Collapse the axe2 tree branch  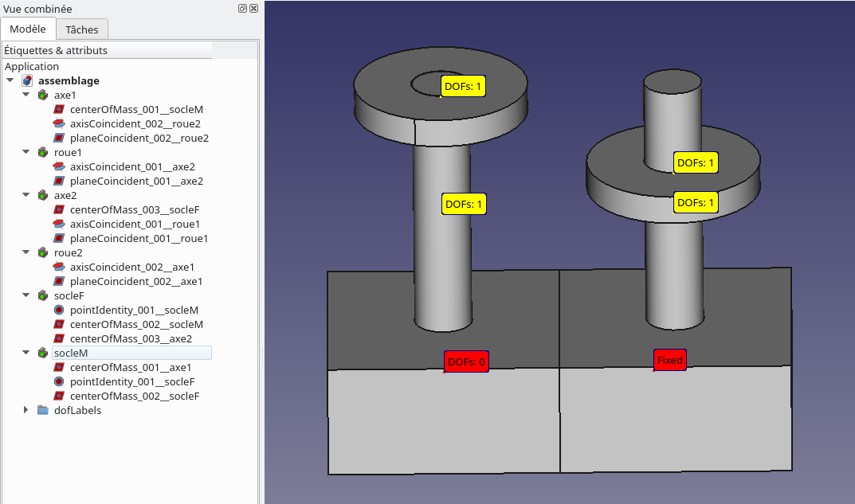tap(25, 195)
